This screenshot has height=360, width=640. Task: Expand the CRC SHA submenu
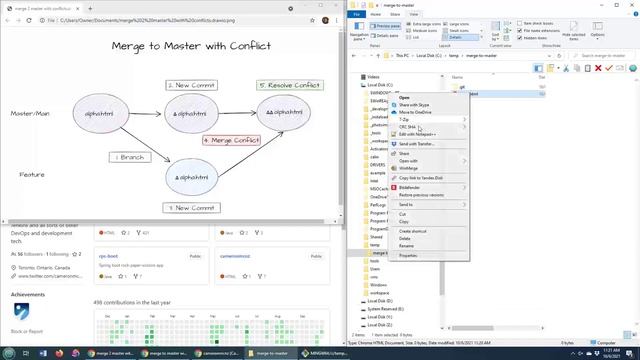pyautogui.click(x=464, y=127)
